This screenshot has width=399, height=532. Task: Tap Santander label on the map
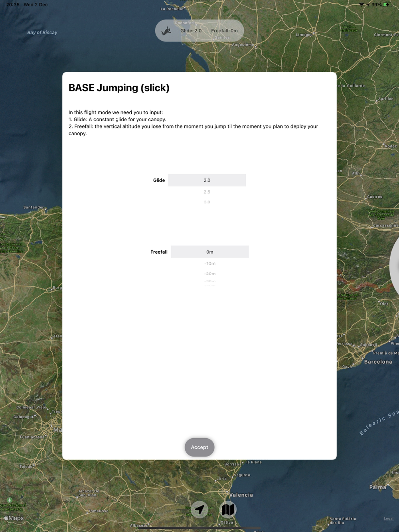(x=34, y=207)
